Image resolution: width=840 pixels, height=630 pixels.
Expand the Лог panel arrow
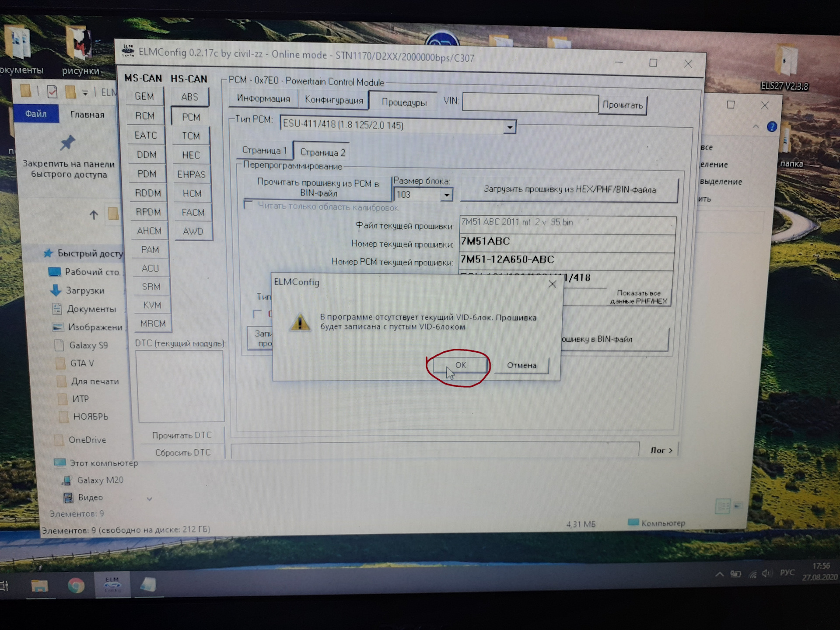(661, 450)
